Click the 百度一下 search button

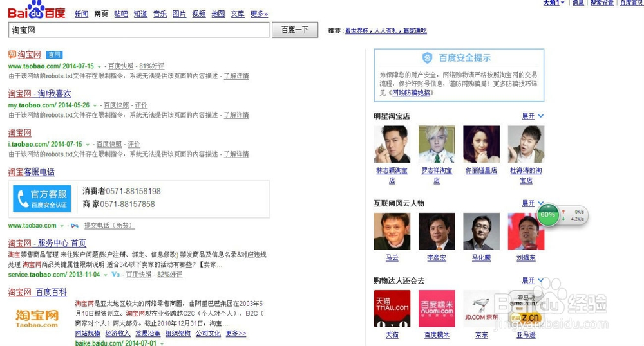[x=295, y=30]
